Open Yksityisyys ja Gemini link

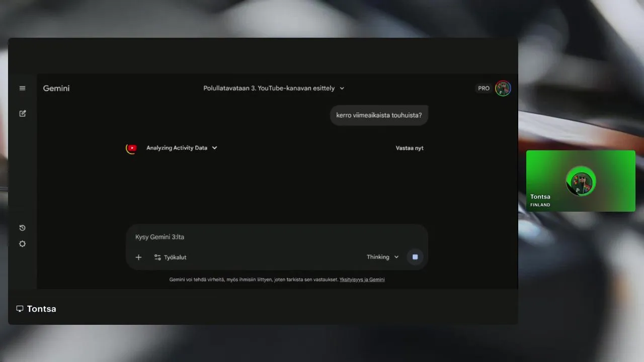[x=362, y=280]
